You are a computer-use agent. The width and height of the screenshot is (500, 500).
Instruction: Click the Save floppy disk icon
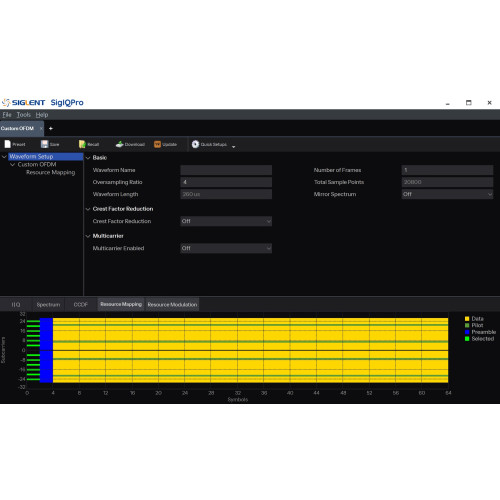[44, 144]
